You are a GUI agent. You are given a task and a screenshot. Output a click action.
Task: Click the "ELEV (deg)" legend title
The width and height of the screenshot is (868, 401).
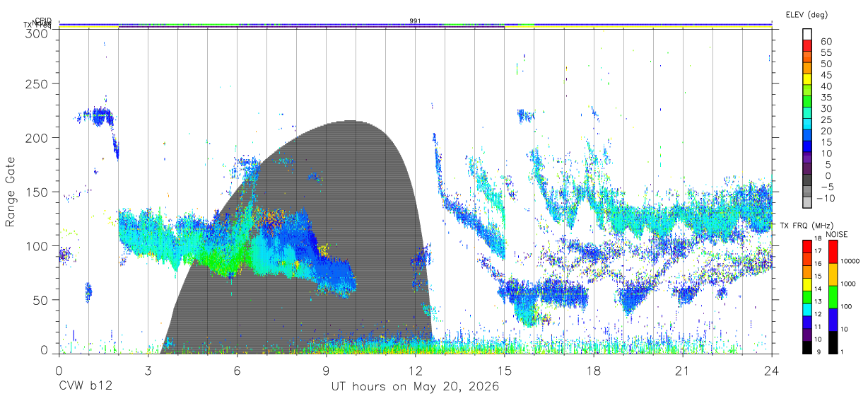(x=807, y=15)
